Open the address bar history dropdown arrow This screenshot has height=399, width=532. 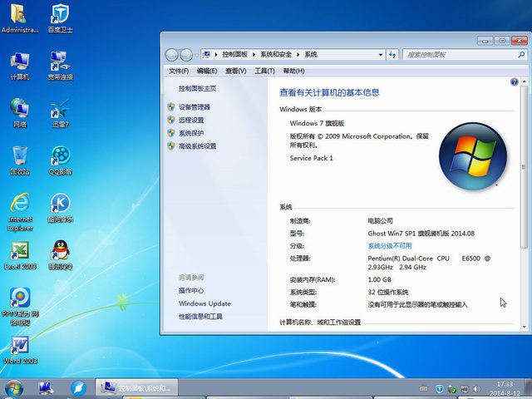click(x=381, y=55)
